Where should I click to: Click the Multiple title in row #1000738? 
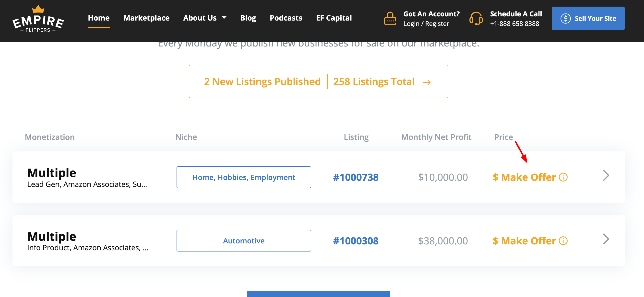[x=51, y=173]
